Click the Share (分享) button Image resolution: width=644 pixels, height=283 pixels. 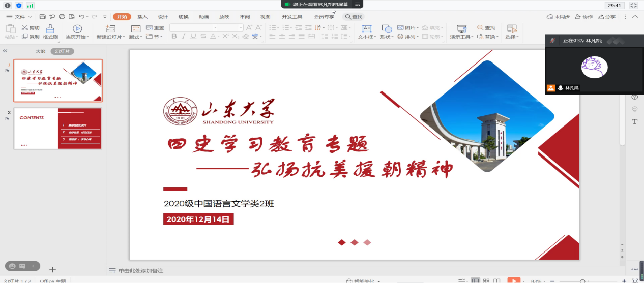coord(606,17)
